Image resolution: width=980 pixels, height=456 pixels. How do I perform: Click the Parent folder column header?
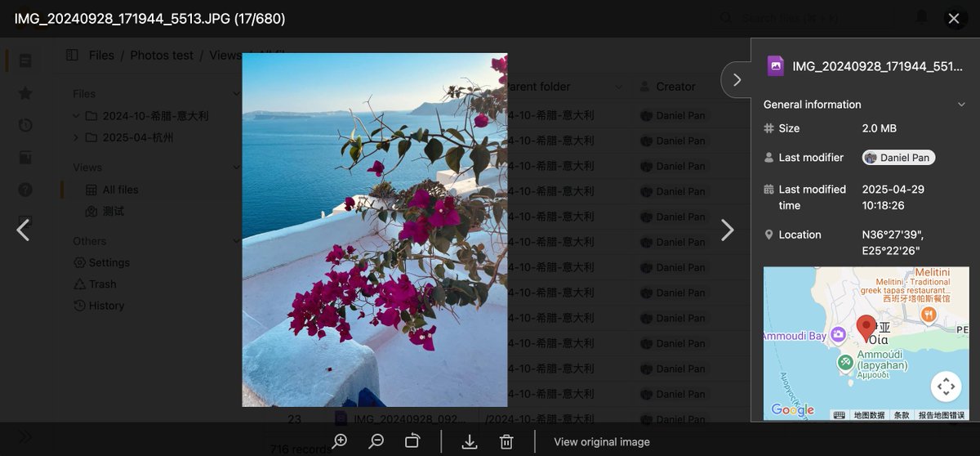click(x=538, y=87)
